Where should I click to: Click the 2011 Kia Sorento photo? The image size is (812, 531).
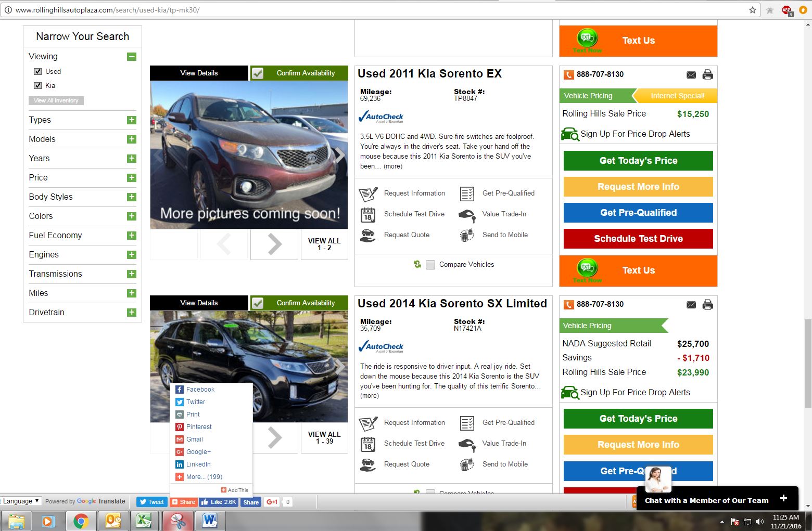click(249, 155)
